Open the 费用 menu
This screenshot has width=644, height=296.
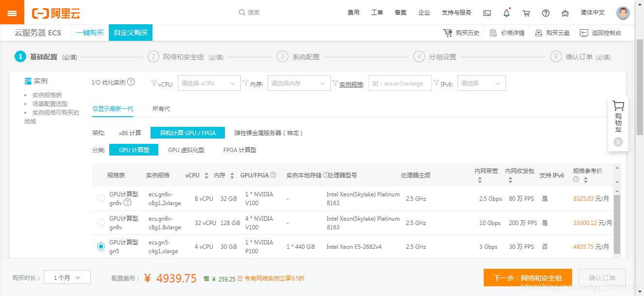(354, 13)
